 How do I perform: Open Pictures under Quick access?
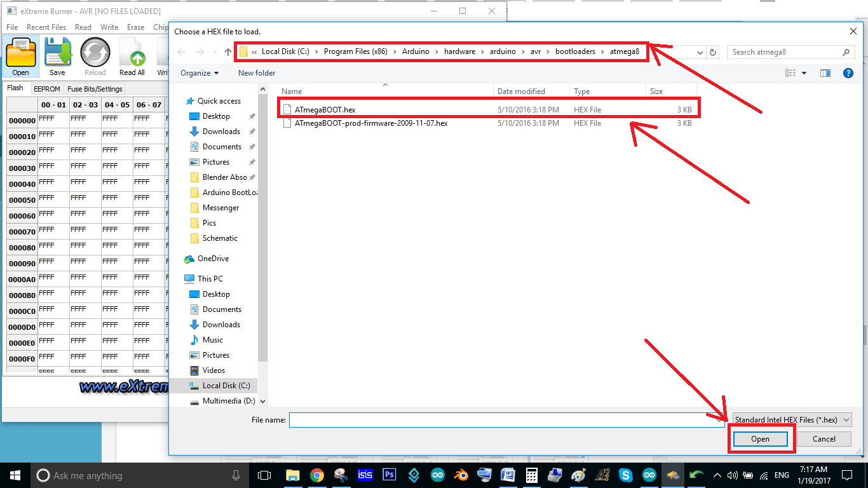click(x=216, y=162)
